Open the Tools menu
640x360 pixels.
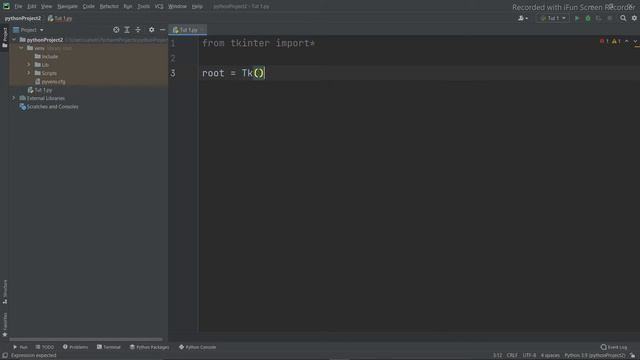143,6
